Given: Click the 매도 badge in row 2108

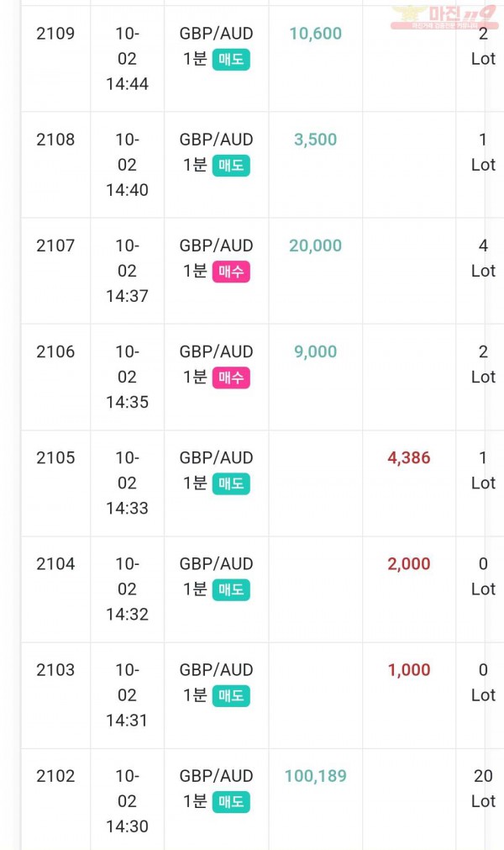Looking at the screenshot, I should coord(231,166).
